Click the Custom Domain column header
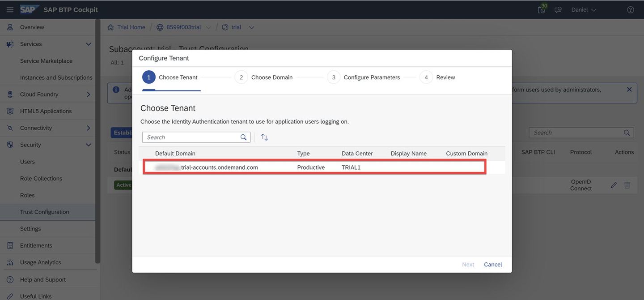The height and width of the screenshot is (300, 644). (x=466, y=154)
